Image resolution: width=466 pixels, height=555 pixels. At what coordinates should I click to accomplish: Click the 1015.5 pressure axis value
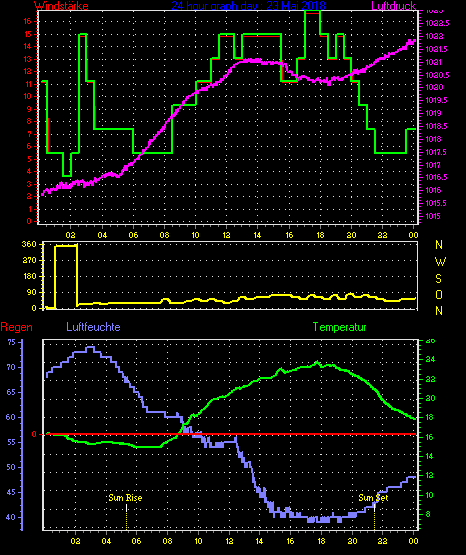pos(436,203)
